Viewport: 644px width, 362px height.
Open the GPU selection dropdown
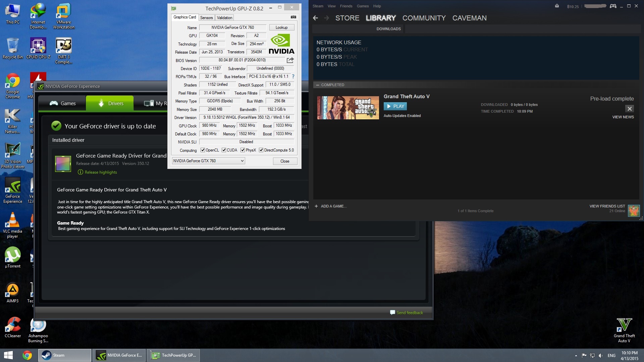coord(208,161)
